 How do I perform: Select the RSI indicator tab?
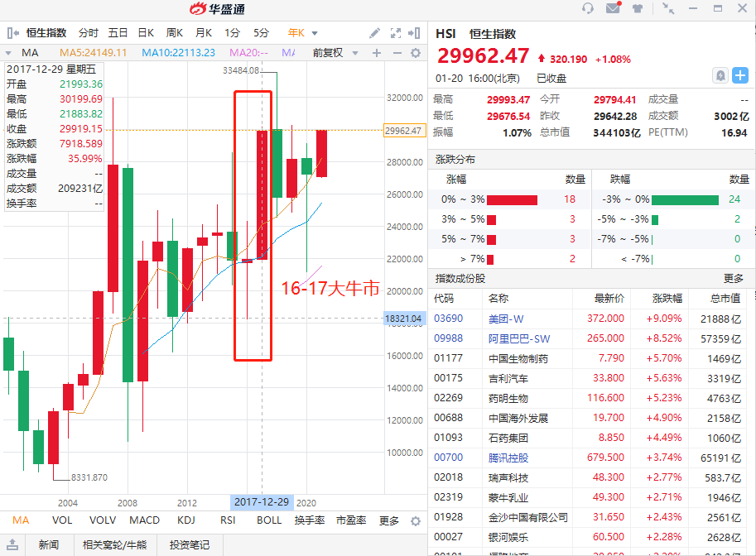pyautogui.click(x=228, y=520)
